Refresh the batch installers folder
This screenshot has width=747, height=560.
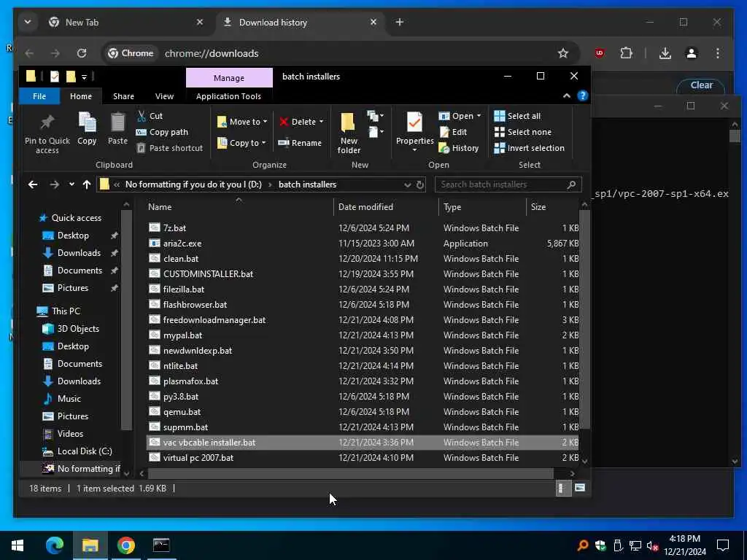[x=420, y=184]
